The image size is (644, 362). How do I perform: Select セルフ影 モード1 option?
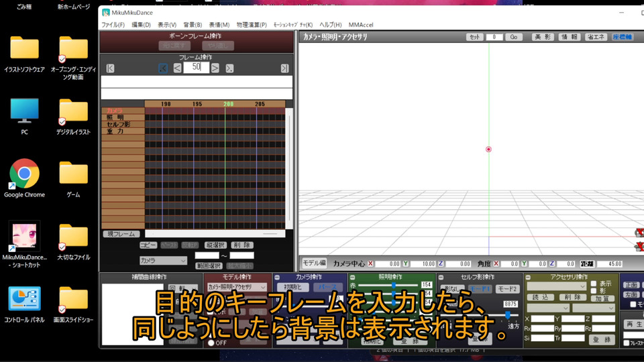(x=480, y=289)
